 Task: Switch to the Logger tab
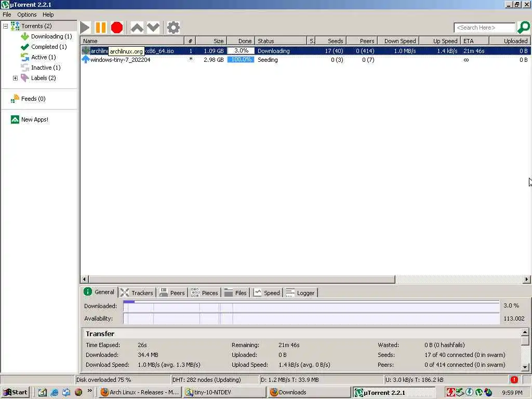(300, 292)
